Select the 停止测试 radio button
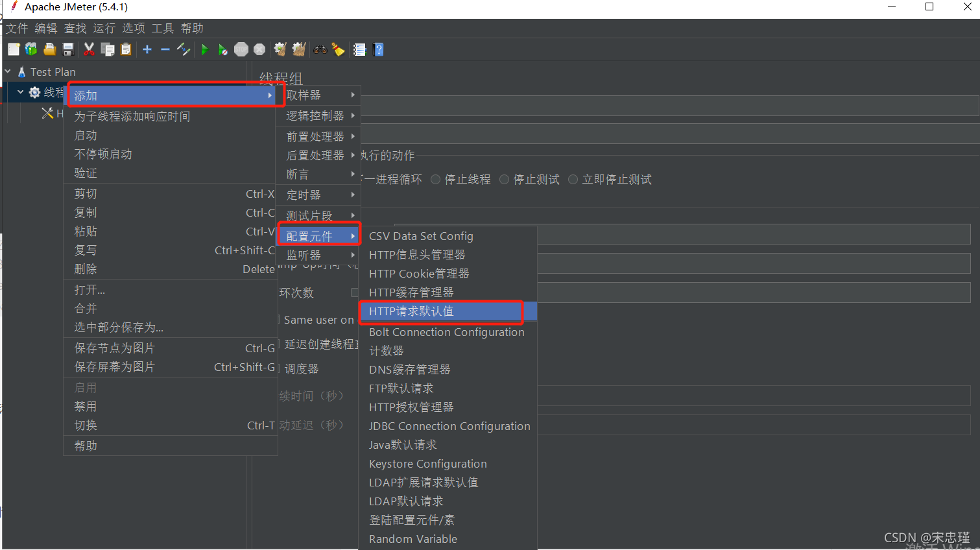This screenshot has height=550, width=980. [x=505, y=180]
